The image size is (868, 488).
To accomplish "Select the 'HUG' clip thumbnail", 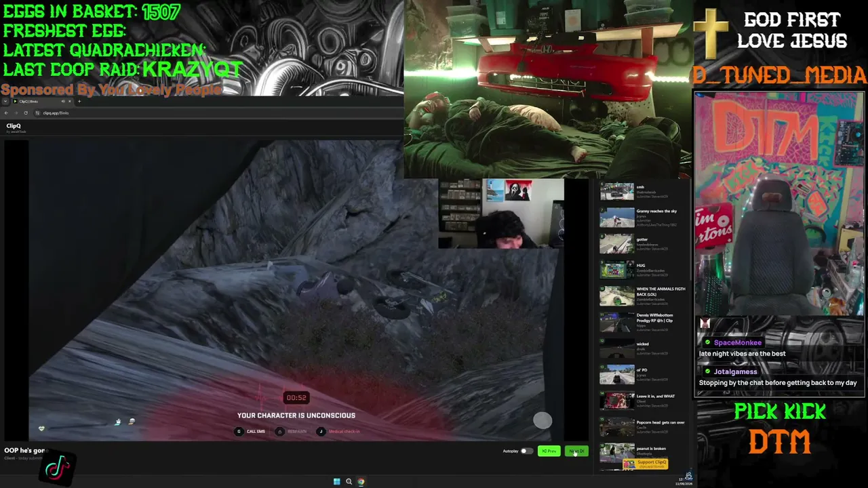I will coord(617,270).
